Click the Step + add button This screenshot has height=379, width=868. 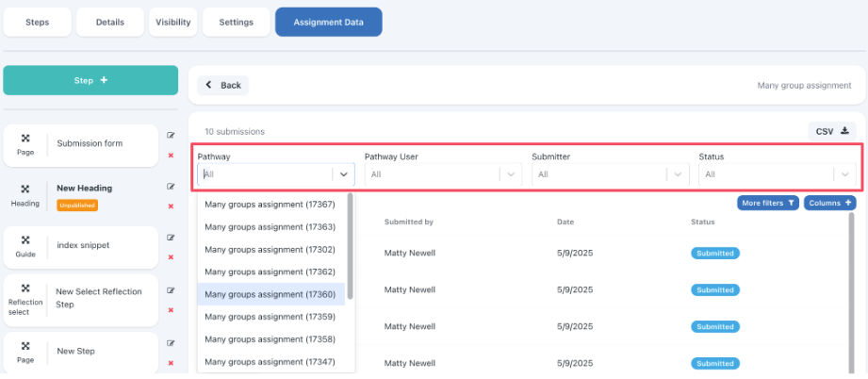click(90, 80)
